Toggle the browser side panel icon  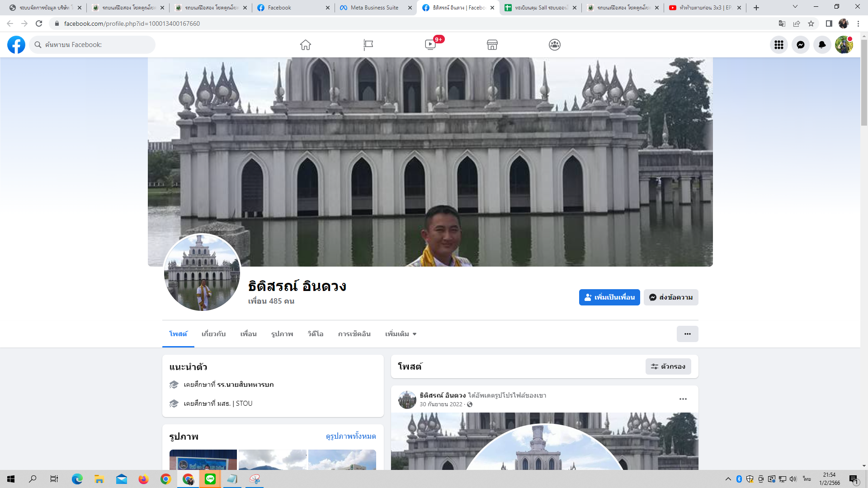[829, 23]
